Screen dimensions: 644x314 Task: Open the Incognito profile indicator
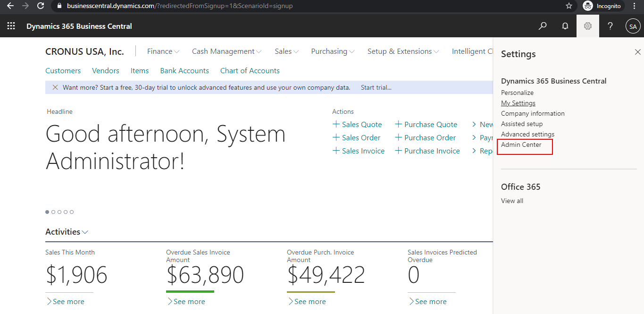coord(603,6)
